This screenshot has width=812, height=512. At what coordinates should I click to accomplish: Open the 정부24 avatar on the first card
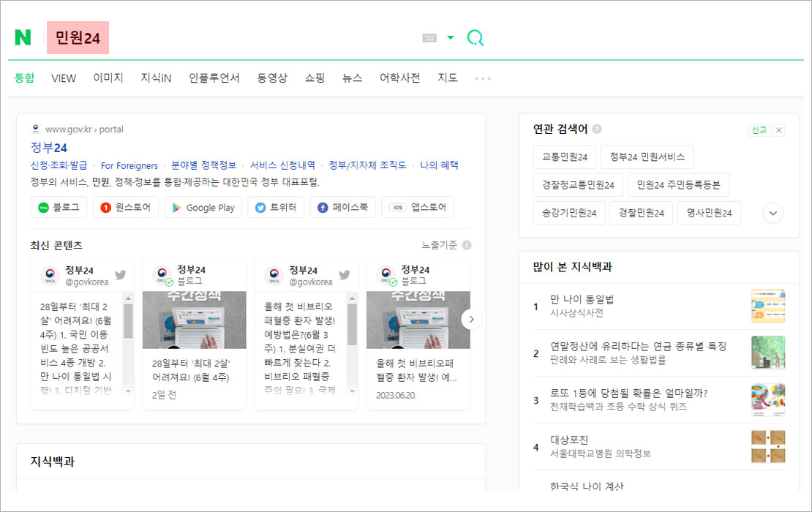50,276
